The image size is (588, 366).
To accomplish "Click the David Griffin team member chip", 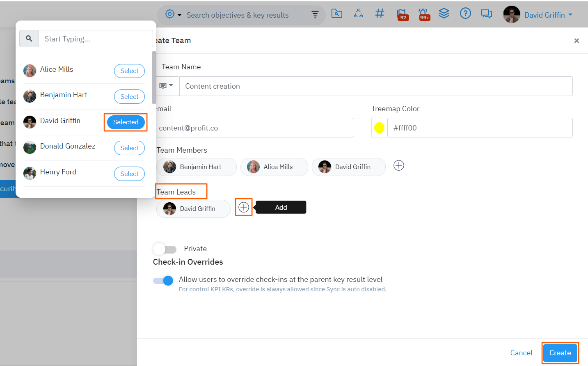I will (x=349, y=167).
